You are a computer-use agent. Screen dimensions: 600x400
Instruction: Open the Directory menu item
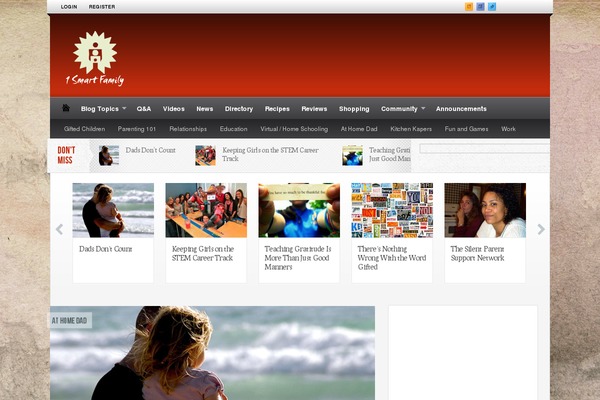click(x=239, y=109)
